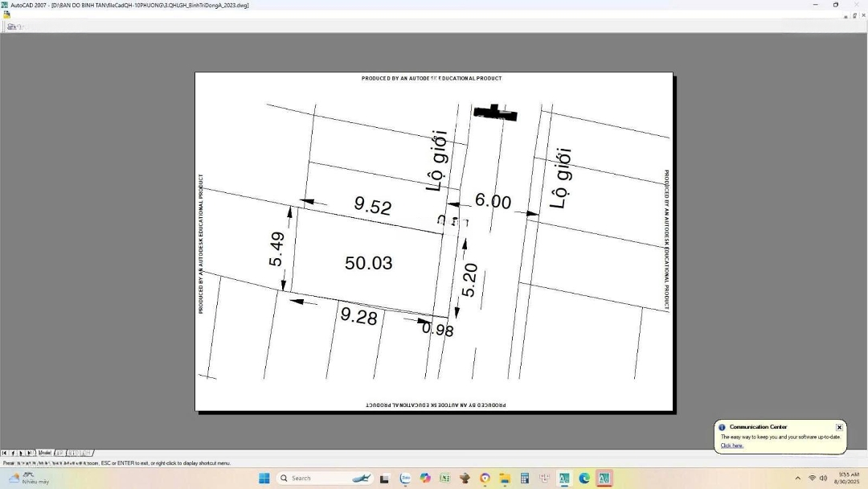This screenshot has height=489, width=868.
Task: Switch to the Model tab
Action: pyautogui.click(x=45, y=453)
